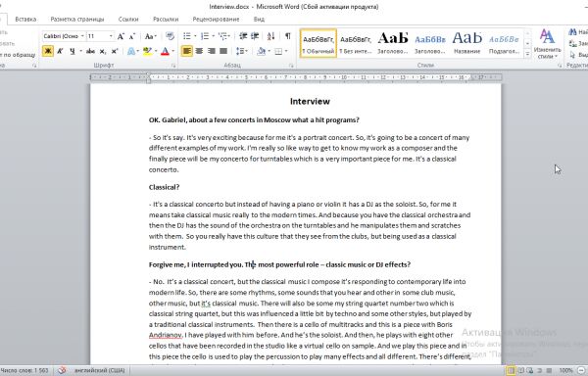Viewport: 588px width, 376px height.
Task: Open the Ссылки tab
Action: (x=128, y=20)
